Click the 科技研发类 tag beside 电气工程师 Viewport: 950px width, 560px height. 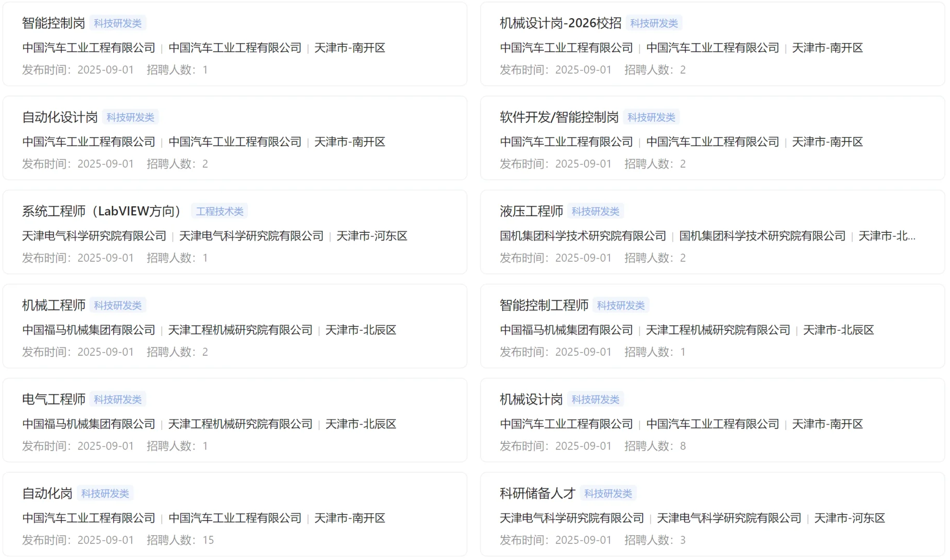pos(118,399)
